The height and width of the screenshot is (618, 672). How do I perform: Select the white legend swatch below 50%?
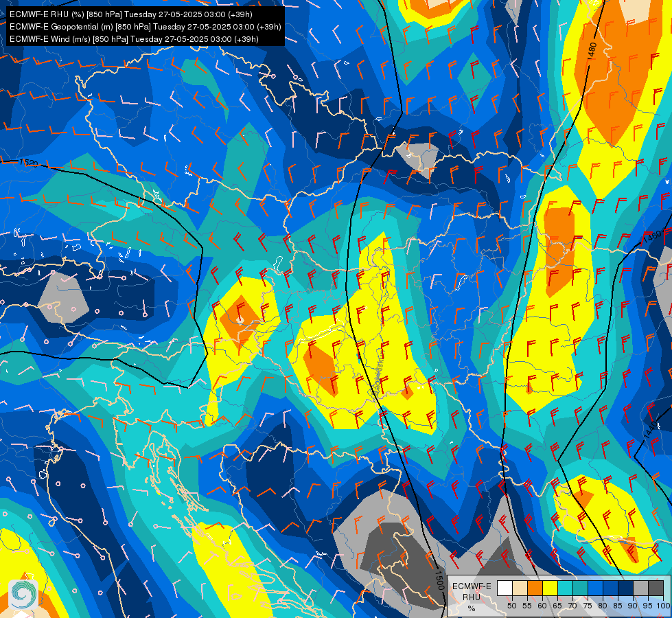click(505, 588)
